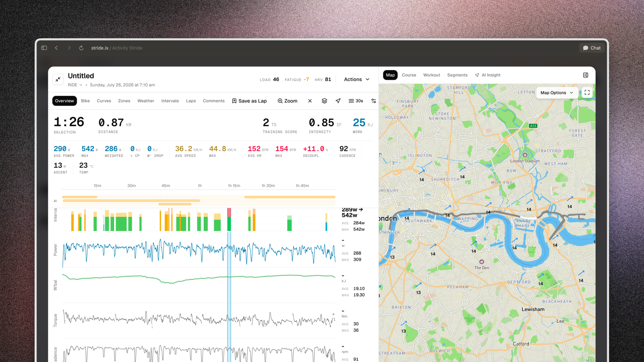Open the AI Insight tab
This screenshot has height=362, width=644.
488,75
